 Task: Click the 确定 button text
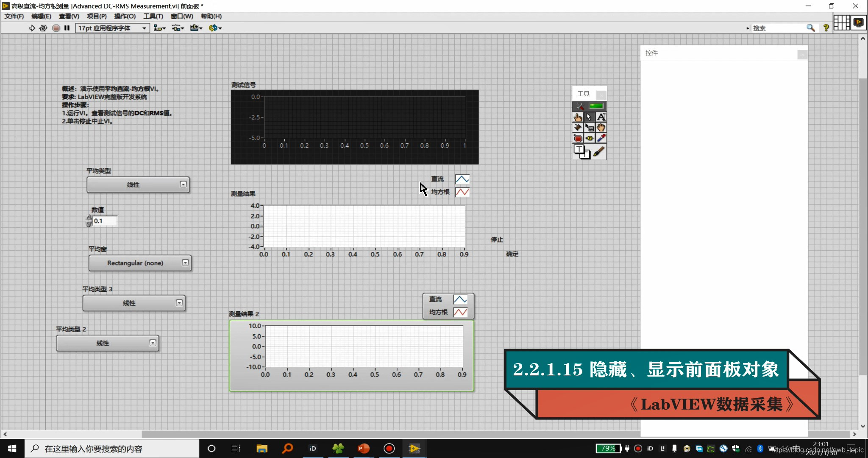coord(512,254)
